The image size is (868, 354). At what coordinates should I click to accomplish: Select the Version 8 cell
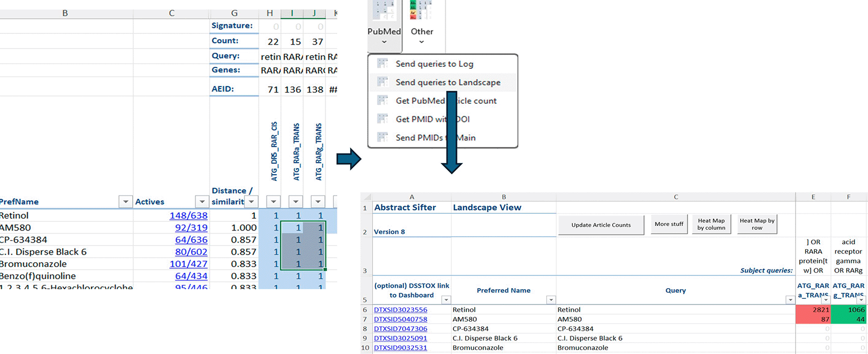pos(411,225)
